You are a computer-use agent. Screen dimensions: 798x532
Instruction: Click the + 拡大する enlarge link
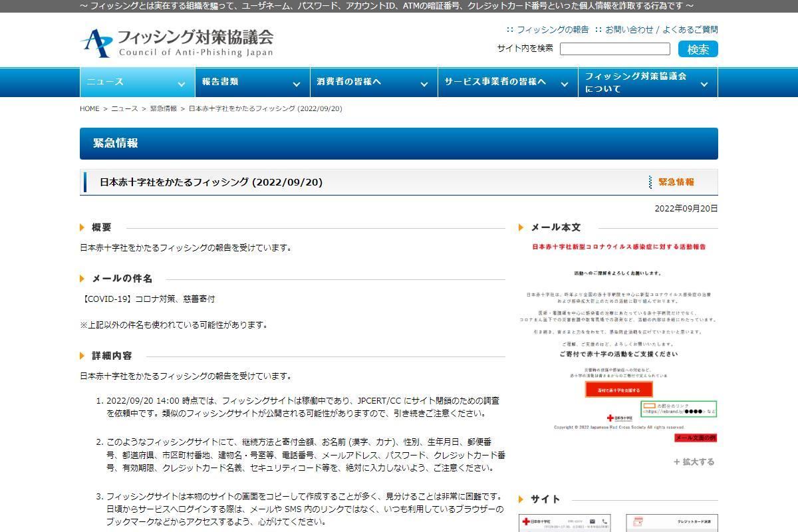click(694, 462)
